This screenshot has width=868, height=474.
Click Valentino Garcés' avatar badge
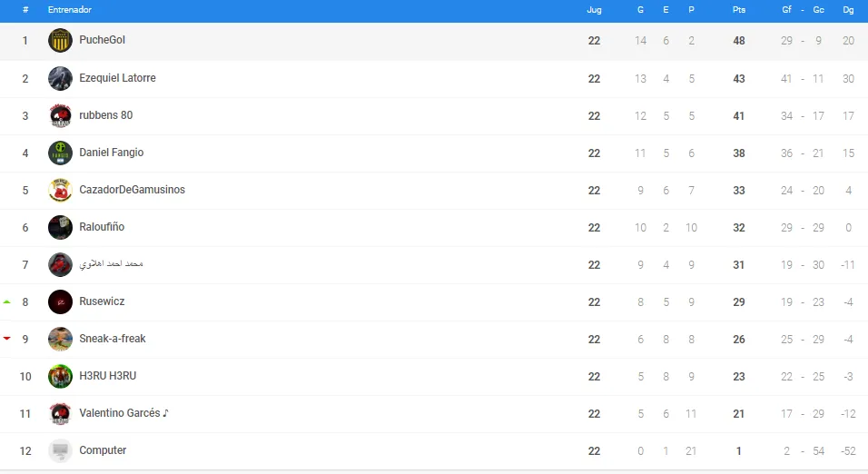60,414
